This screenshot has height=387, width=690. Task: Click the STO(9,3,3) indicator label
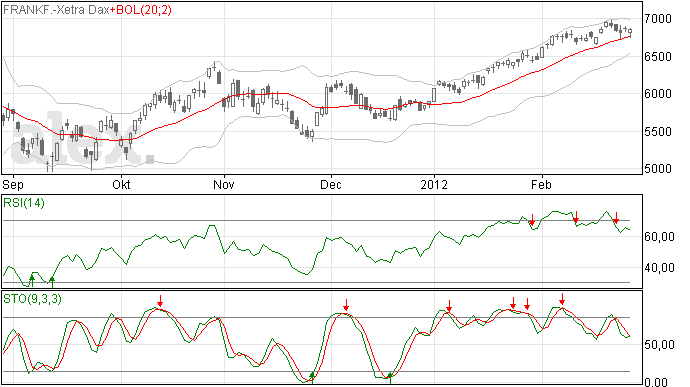coord(32,299)
